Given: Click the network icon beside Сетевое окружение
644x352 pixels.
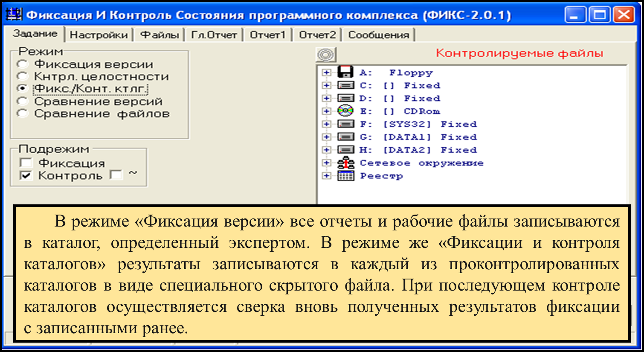Looking at the screenshot, I should coord(345,163).
